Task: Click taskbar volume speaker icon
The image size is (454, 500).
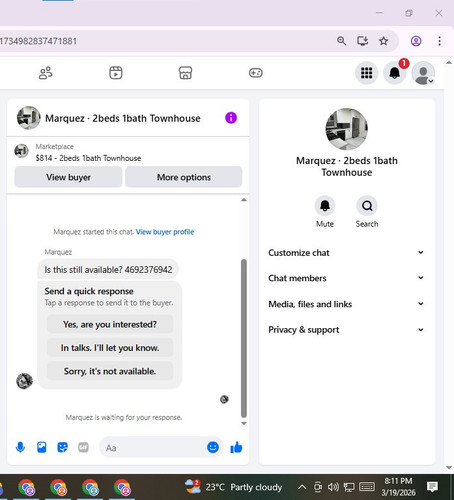Action: click(333, 487)
